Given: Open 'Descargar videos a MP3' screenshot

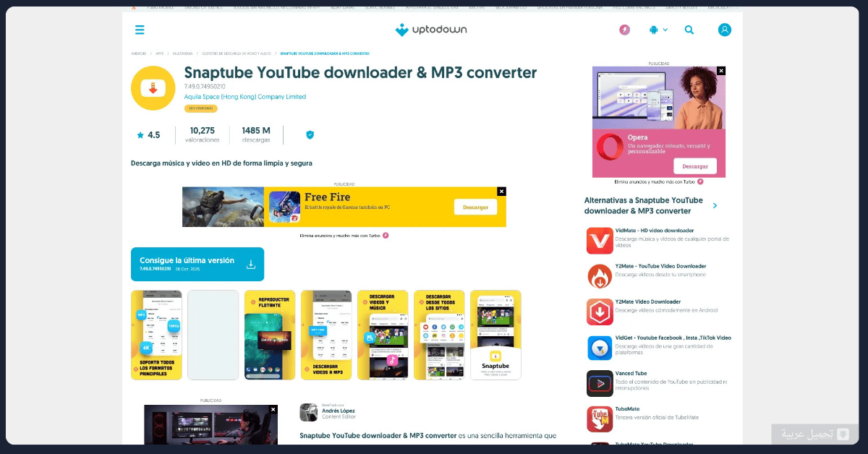Looking at the screenshot, I should pyautogui.click(x=326, y=335).
